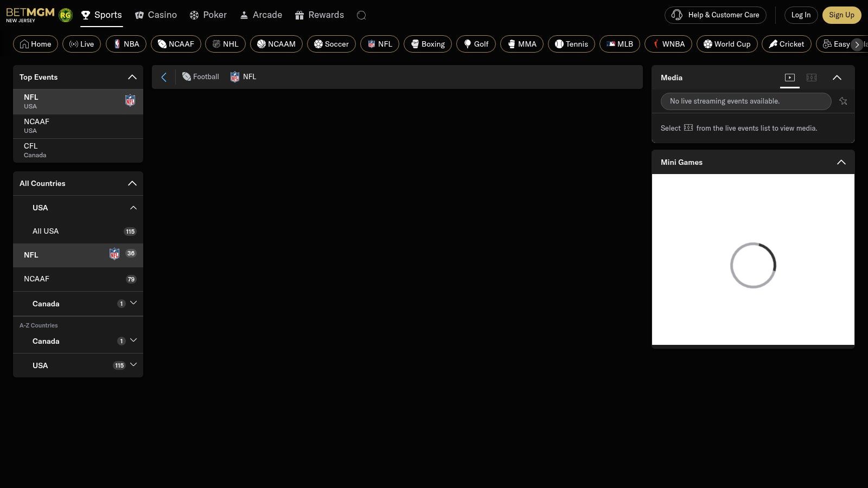868x488 pixels.
Task: Open Help & Customer Care
Action: click(x=715, y=15)
